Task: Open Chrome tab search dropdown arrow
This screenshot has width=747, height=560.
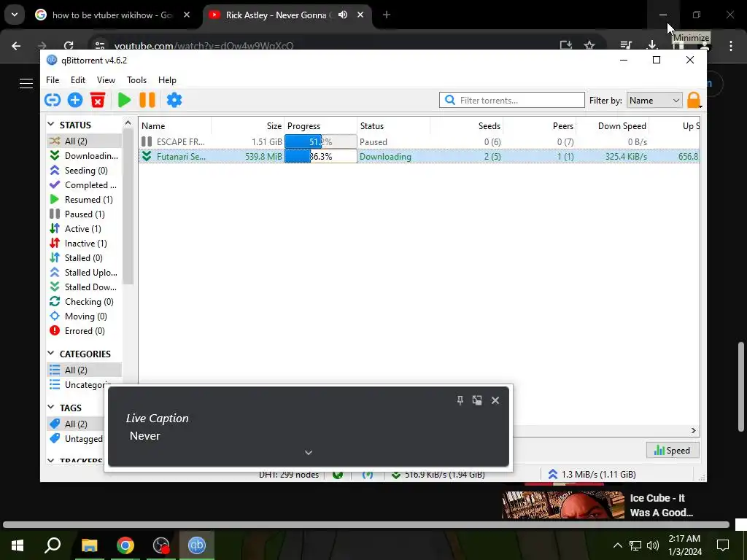Action: 15,15
